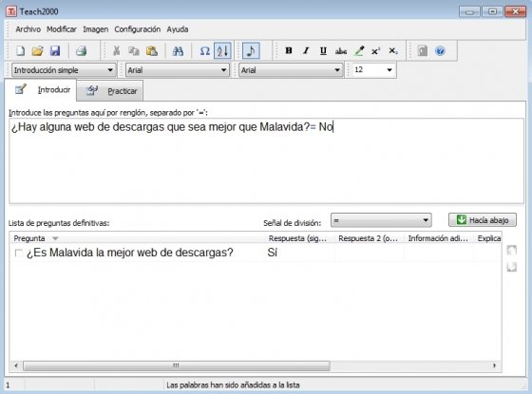Screen dimensions: 532x394
Task: Close the Teach2000 window
Action: tap(515, 11)
